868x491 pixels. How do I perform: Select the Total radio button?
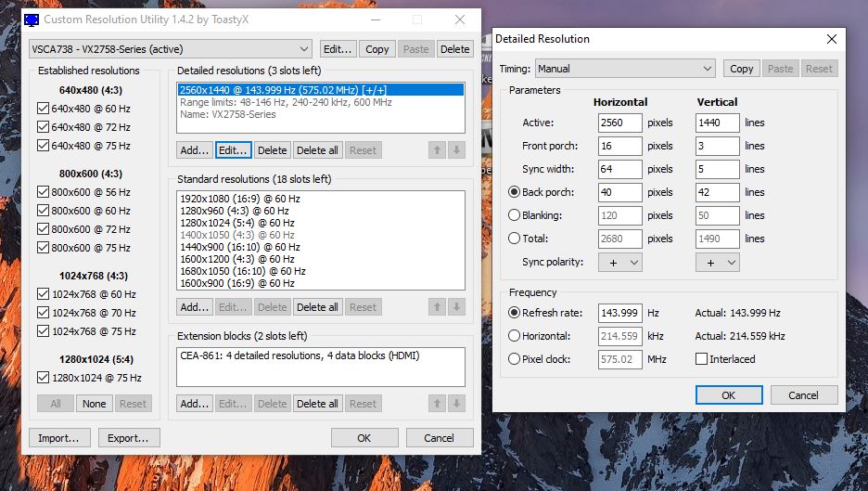[x=514, y=239]
